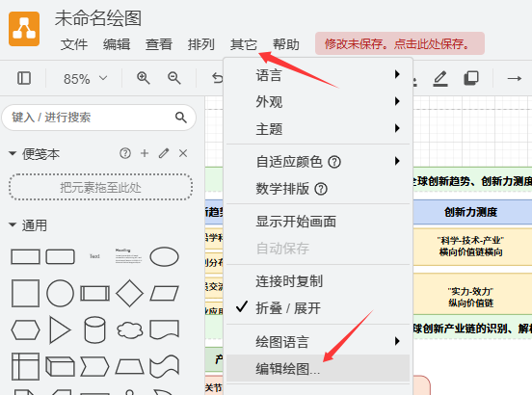Screen dimensions: 532x395
Task: Choose 显示开始画面 menu entry
Action: [x=318, y=222]
